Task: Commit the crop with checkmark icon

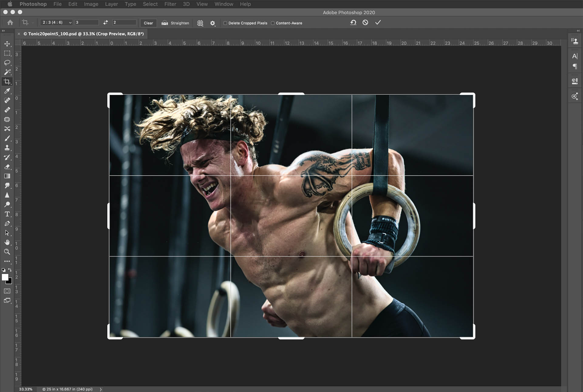Action: 378,22
